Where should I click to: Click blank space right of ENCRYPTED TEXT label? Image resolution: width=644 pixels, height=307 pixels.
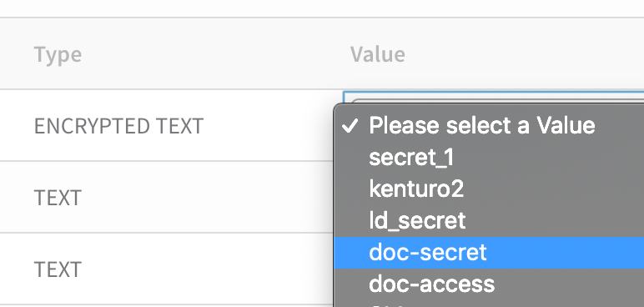coord(269,126)
